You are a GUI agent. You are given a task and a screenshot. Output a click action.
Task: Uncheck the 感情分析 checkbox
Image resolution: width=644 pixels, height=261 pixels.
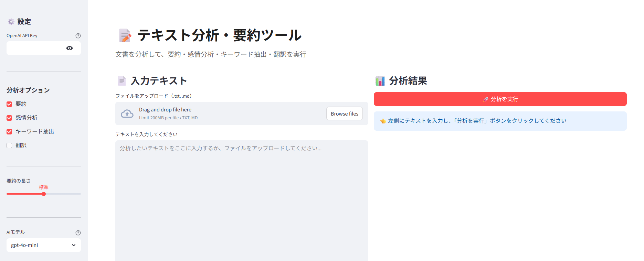[x=9, y=118]
